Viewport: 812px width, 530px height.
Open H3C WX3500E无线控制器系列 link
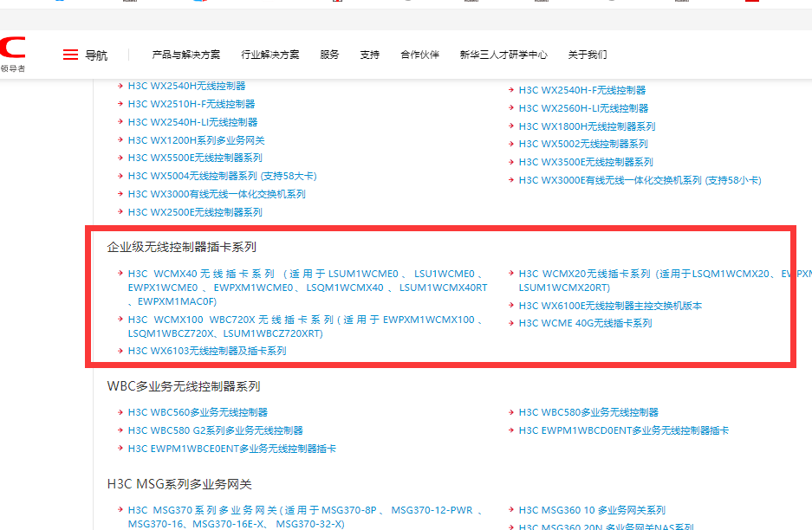pyautogui.click(x=586, y=162)
